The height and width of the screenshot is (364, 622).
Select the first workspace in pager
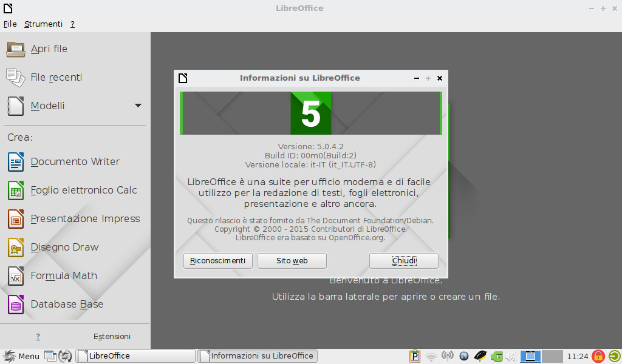tap(530, 356)
